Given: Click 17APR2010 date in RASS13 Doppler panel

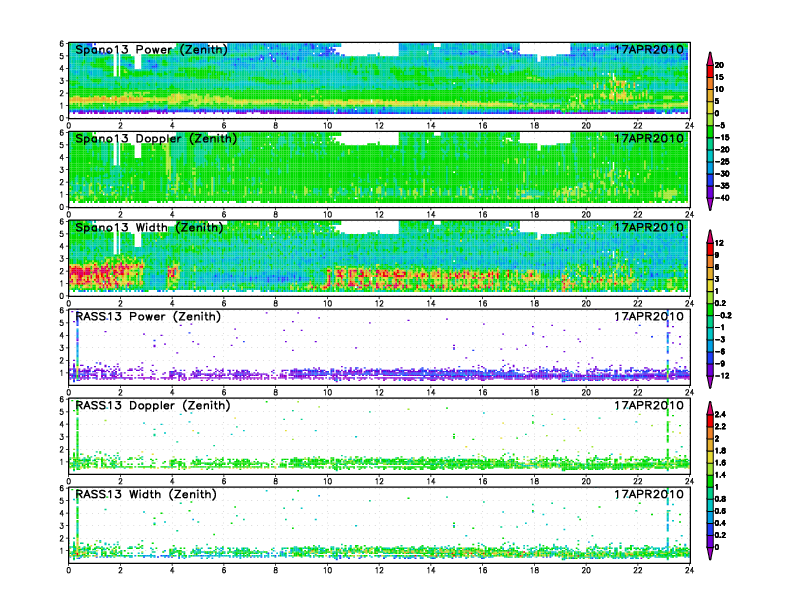Looking at the screenshot, I should (649, 405).
